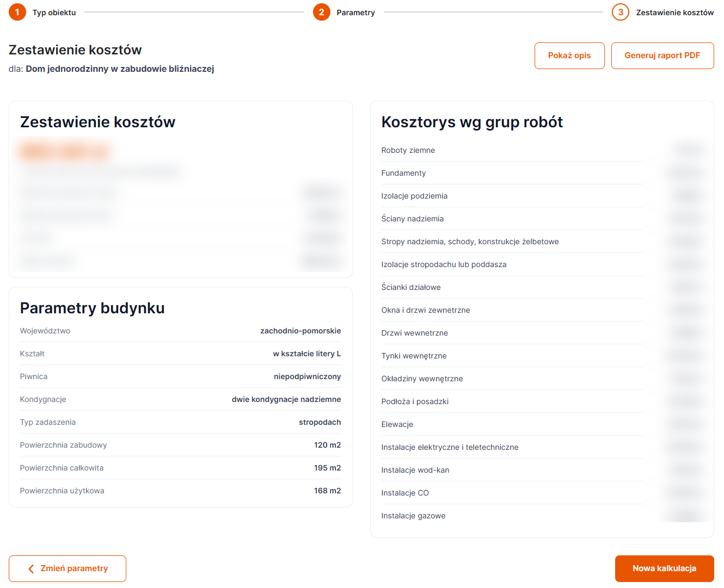724x588 pixels.
Task: Select the Zestawienie kosztów step label
Action: 674,13
